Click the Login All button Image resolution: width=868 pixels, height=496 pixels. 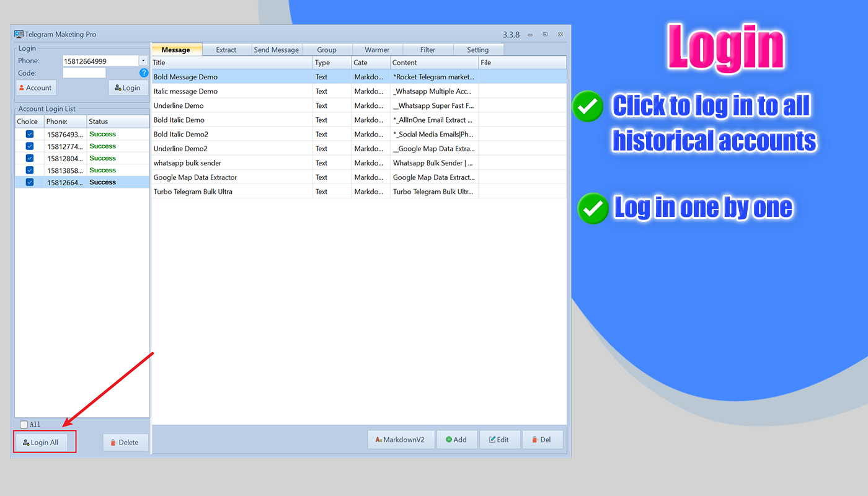point(45,442)
